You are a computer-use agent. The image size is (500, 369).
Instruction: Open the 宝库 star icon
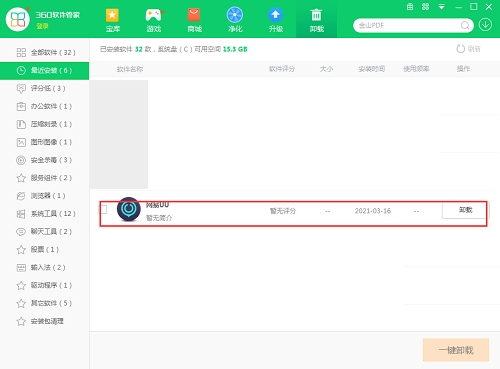click(x=112, y=15)
